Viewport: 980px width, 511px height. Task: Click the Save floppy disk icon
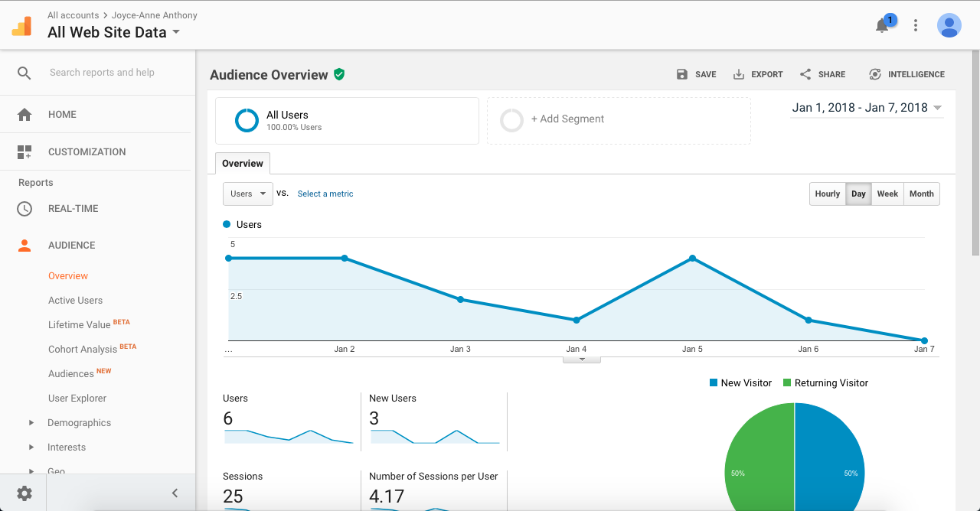coord(682,74)
